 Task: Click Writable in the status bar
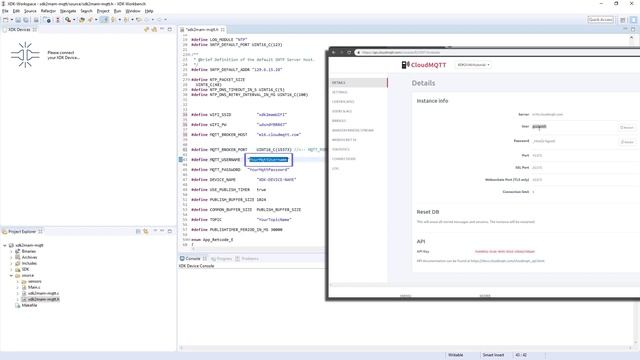456,355
